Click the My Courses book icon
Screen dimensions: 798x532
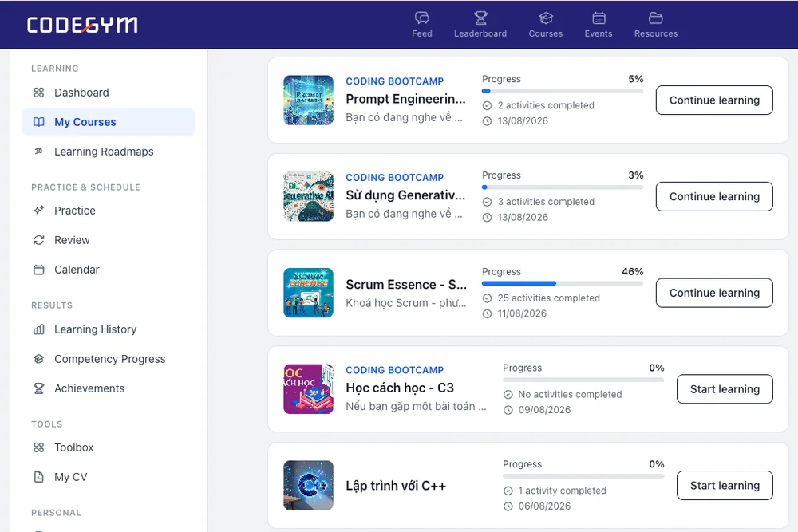38,122
